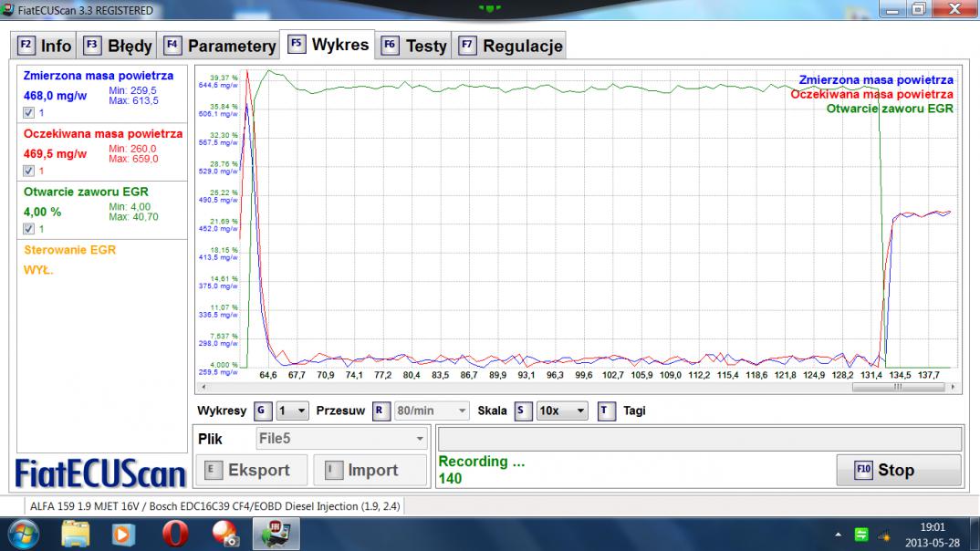
Task: Open the Windows Start menu
Action: (24, 535)
